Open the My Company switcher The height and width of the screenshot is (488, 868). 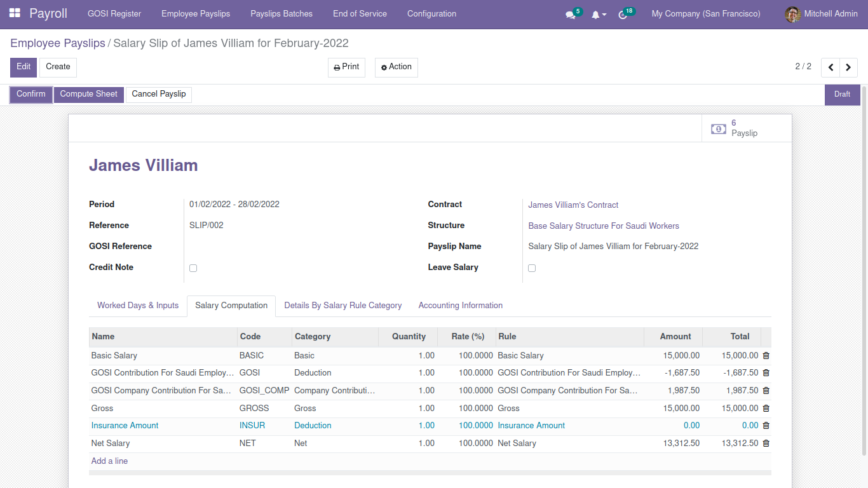click(x=705, y=13)
